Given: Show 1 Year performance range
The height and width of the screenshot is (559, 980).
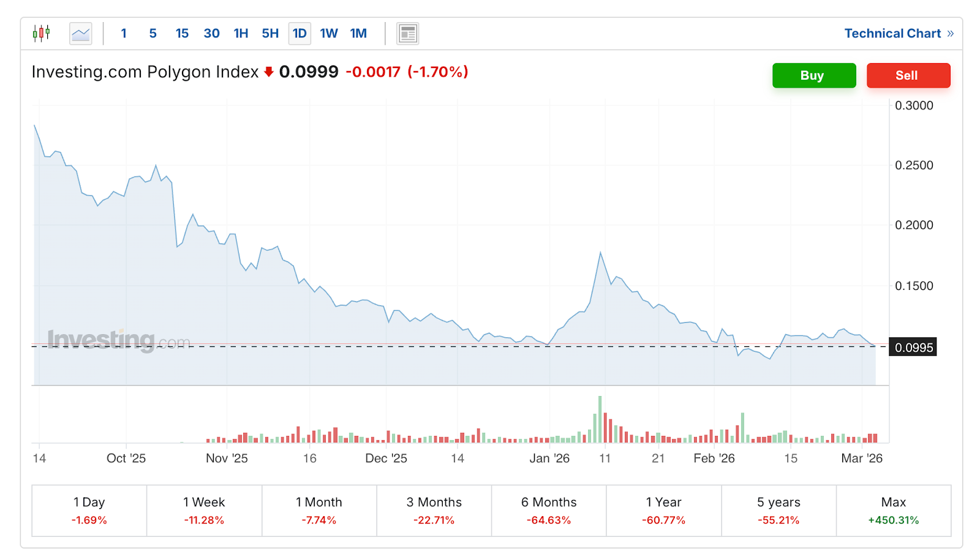Looking at the screenshot, I should point(663,511).
